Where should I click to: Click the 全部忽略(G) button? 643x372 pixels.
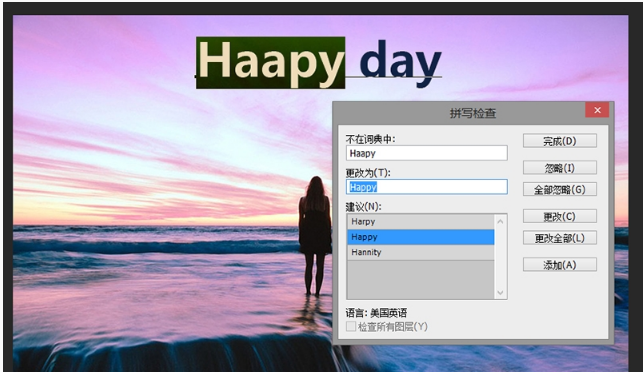[x=560, y=189]
